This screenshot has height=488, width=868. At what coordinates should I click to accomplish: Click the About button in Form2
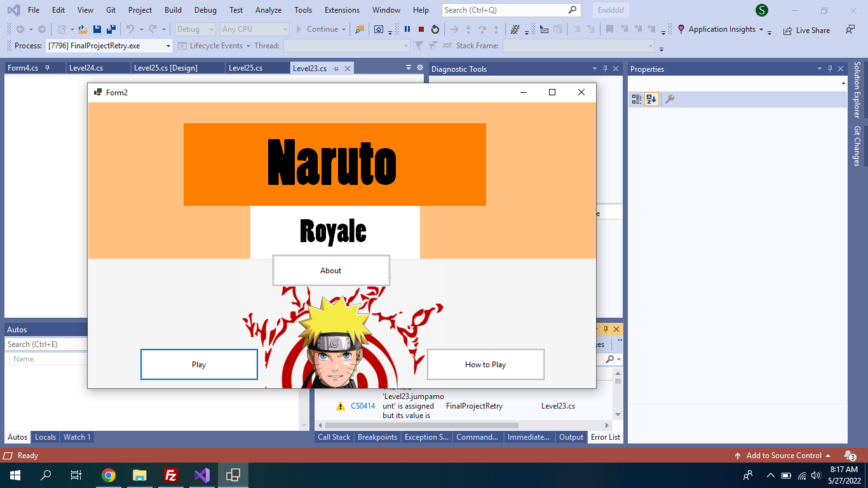tap(331, 271)
